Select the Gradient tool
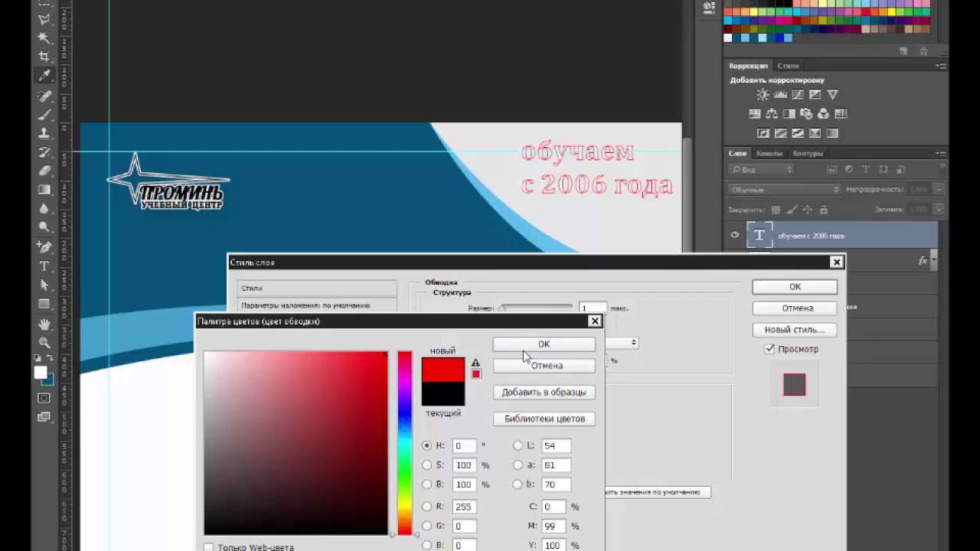This screenshot has height=551, width=980. pyautogui.click(x=44, y=189)
